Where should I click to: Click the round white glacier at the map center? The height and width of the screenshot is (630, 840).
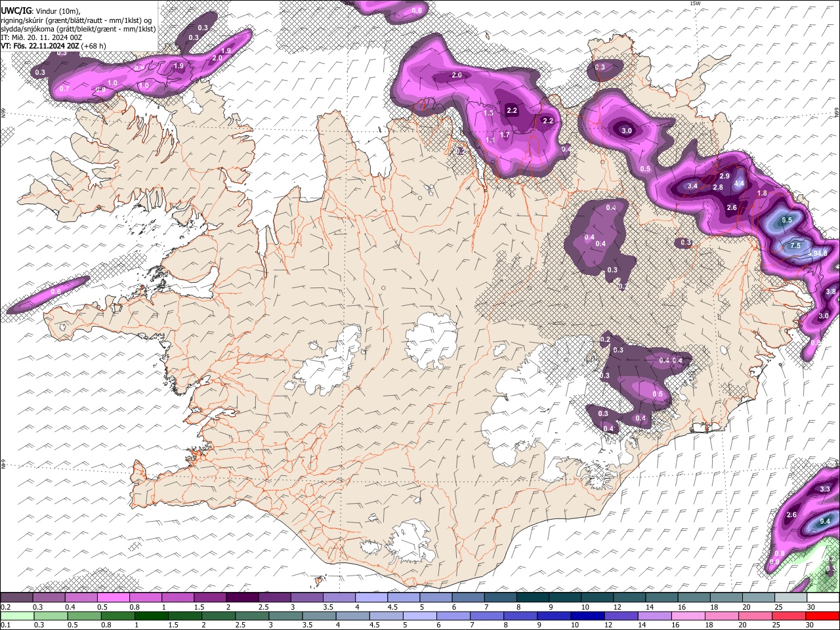click(431, 341)
